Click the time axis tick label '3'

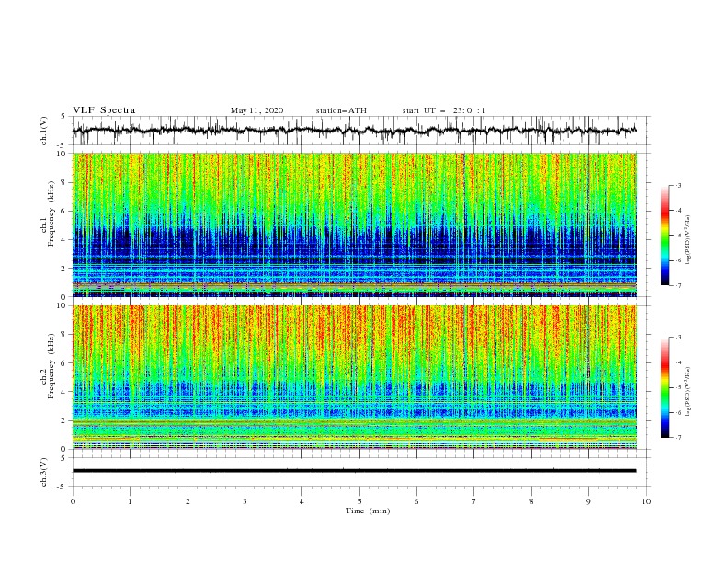point(245,501)
